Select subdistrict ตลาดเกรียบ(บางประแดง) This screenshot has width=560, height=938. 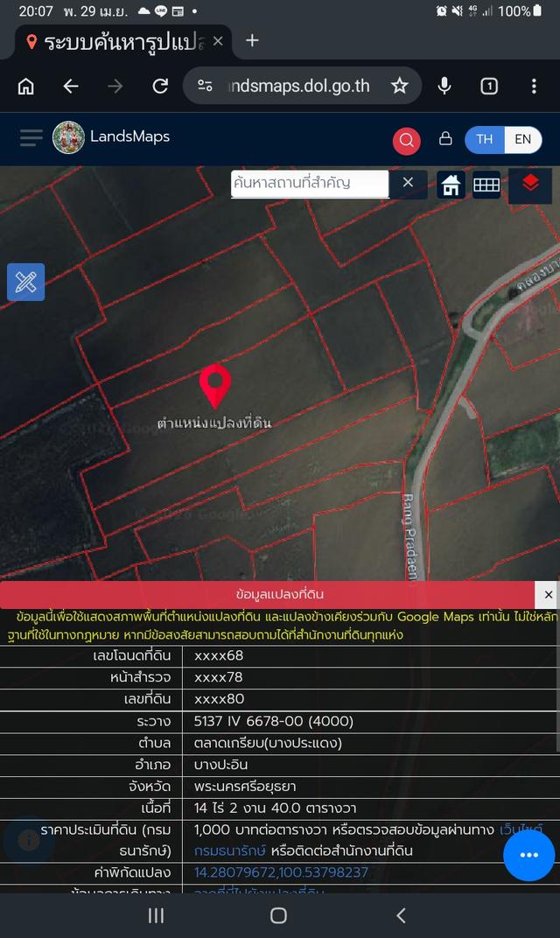click(268, 743)
